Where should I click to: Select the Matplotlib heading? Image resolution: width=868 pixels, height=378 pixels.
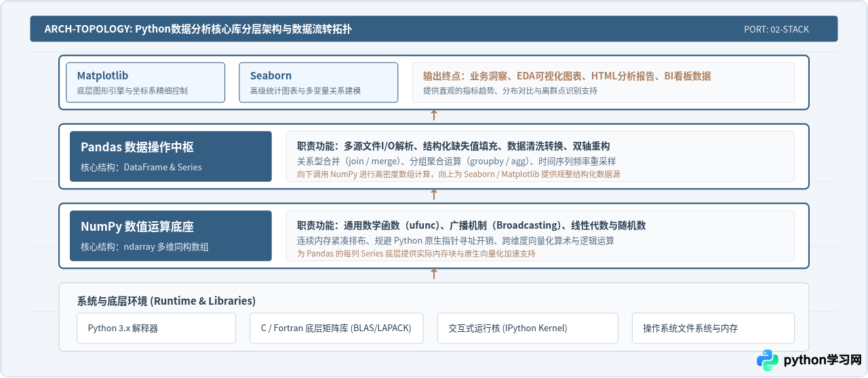point(102,75)
